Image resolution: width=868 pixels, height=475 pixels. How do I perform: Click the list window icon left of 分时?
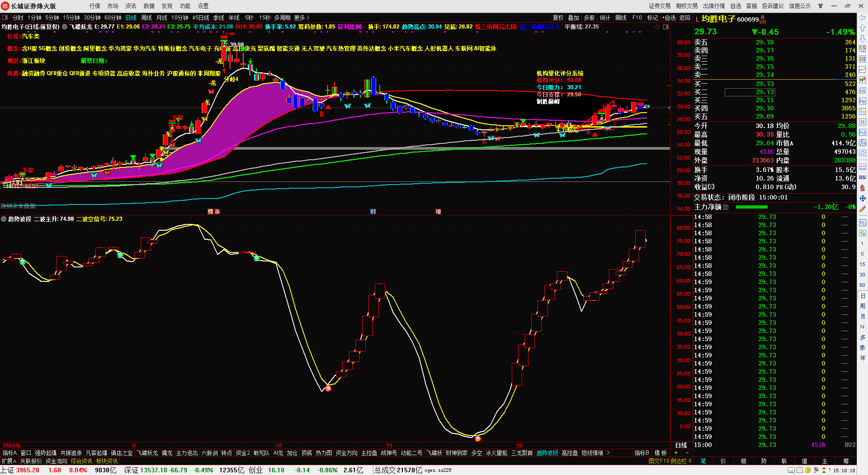[5, 18]
